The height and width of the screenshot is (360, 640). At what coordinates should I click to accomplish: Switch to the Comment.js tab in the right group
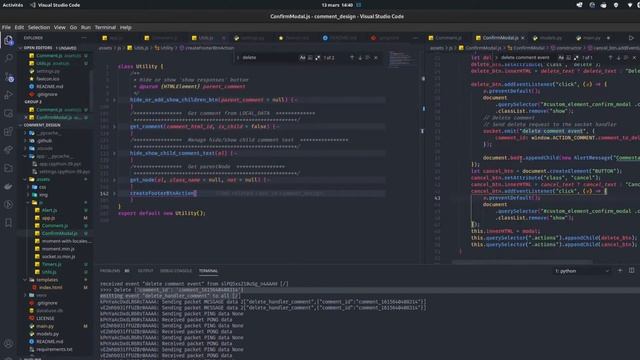tap(446, 38)
